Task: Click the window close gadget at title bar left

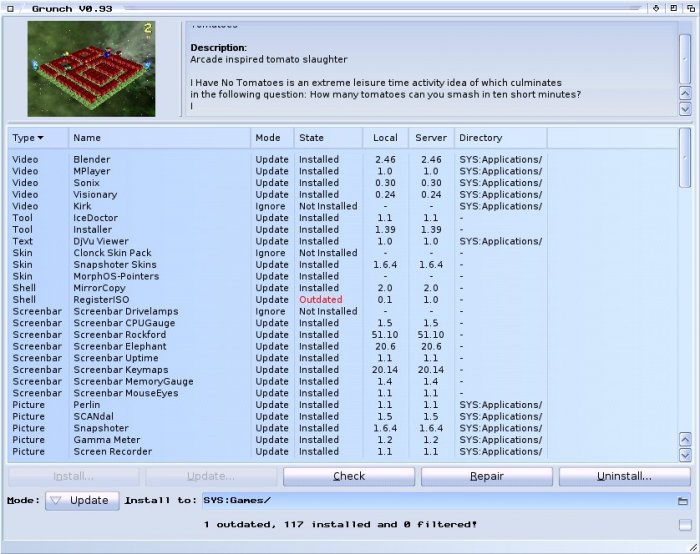Action: (x=11, y=8)
